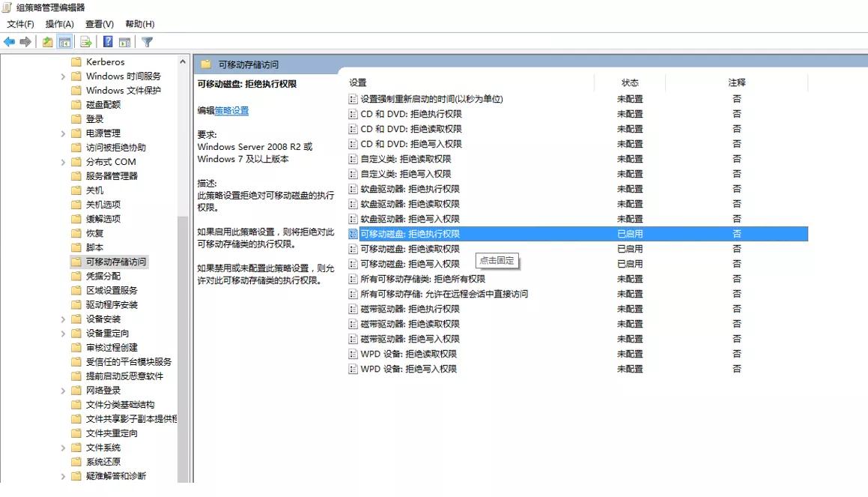This screenshot has width=868, height=497.
Task: Click the policy icon beside 可移动磁盘: 拒绝执行权限
Action: (x=352, y=233)
